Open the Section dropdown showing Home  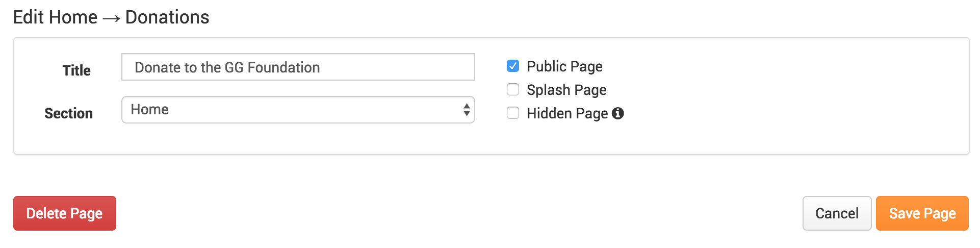[x=298, y=110]
